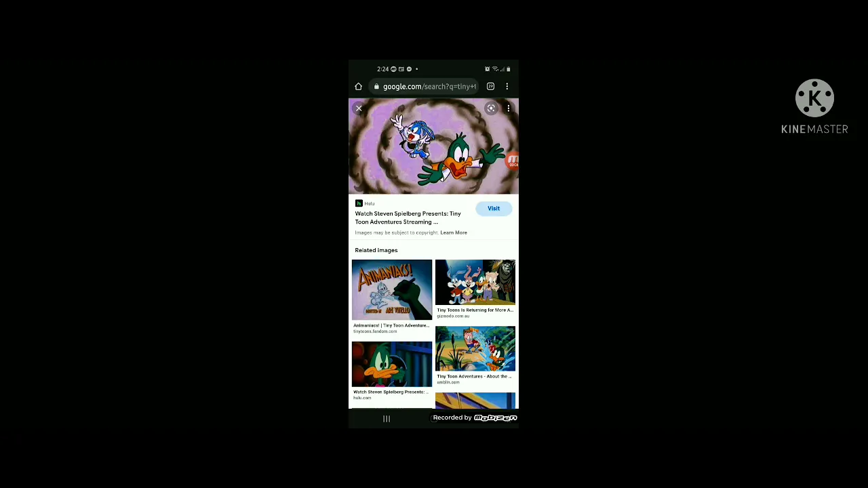Tap the google.com address bar
Viewport: 868px width, 488px height.
pos(425,87)
